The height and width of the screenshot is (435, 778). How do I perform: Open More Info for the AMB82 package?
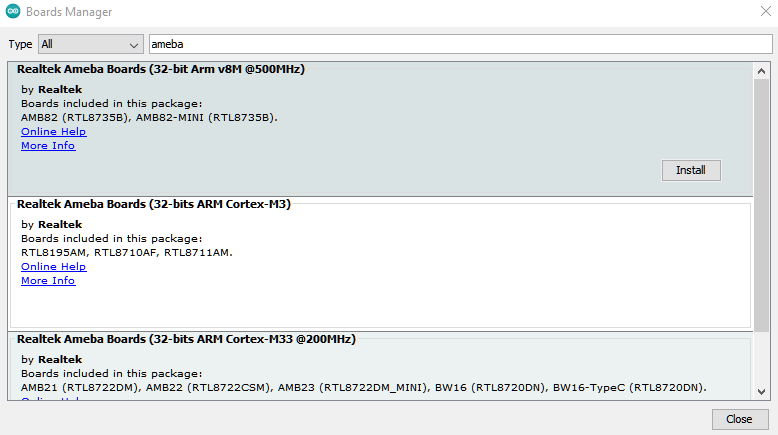(x=48, y=146)
